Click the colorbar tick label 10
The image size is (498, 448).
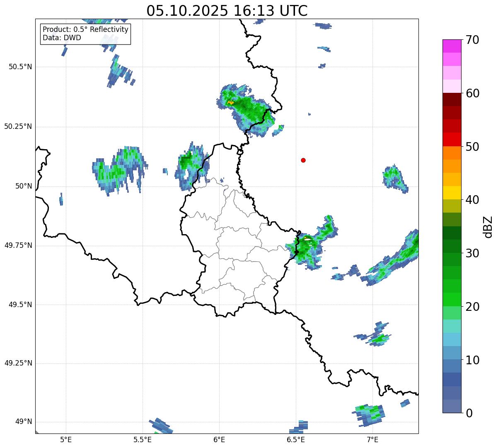coord(473,360)
